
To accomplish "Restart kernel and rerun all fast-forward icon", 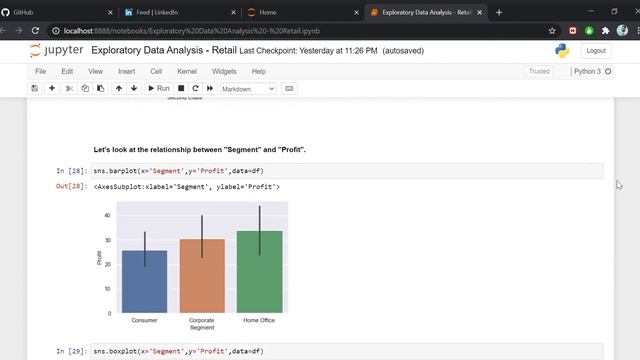I will 210,89.
